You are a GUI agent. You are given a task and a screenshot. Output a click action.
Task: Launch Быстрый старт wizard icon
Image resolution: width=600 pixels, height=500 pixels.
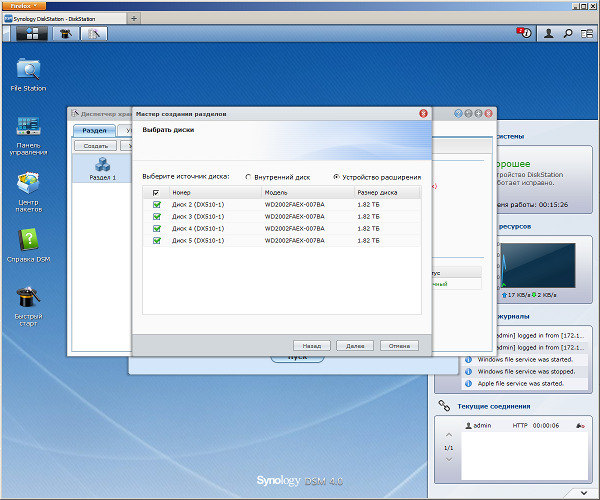(x=28, y=298)
